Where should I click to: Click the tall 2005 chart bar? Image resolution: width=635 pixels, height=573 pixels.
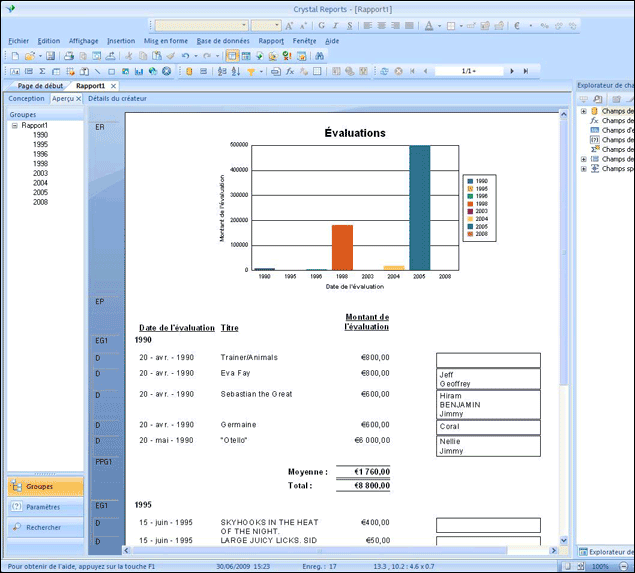(x=419, y=208)
